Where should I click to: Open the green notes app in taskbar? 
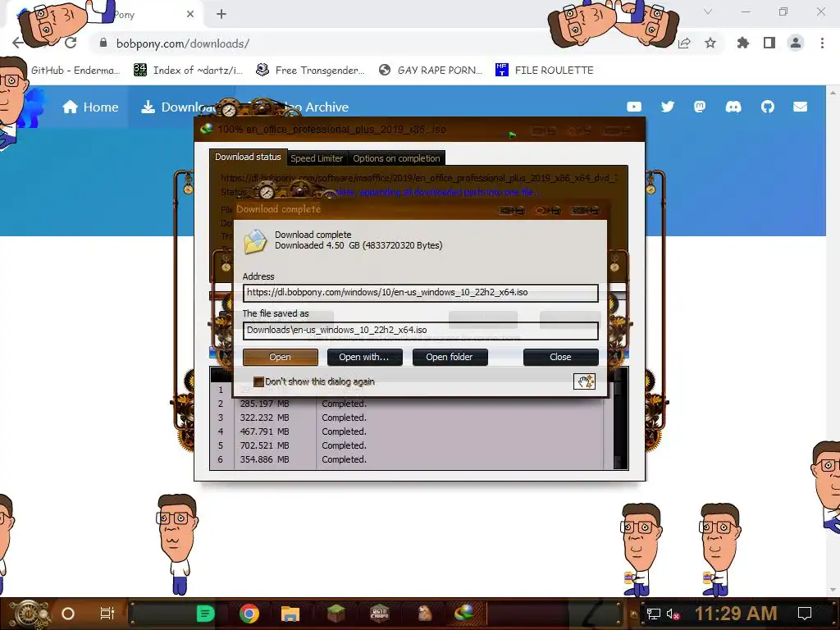pyautogui.click(x=205, y=614)
